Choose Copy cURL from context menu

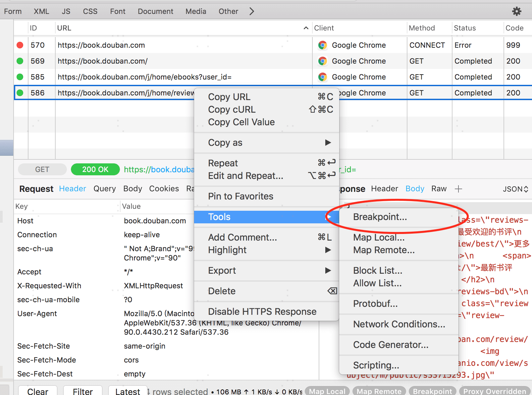(266, 109)
